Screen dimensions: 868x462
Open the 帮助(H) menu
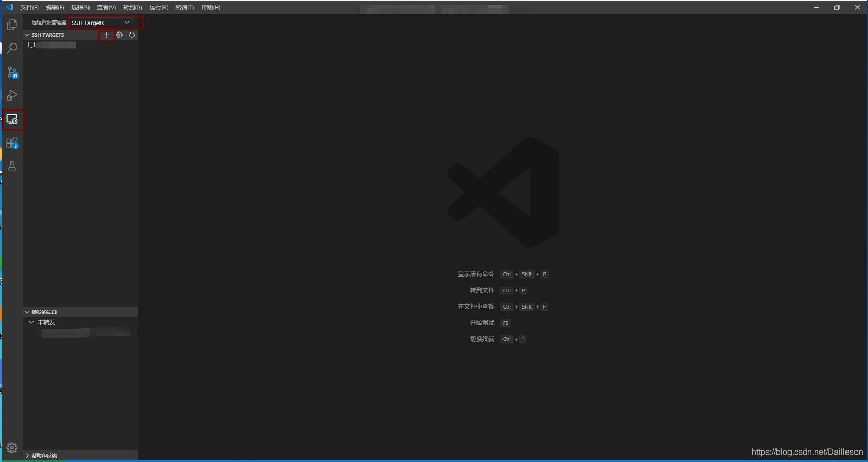tap(210, 7)
